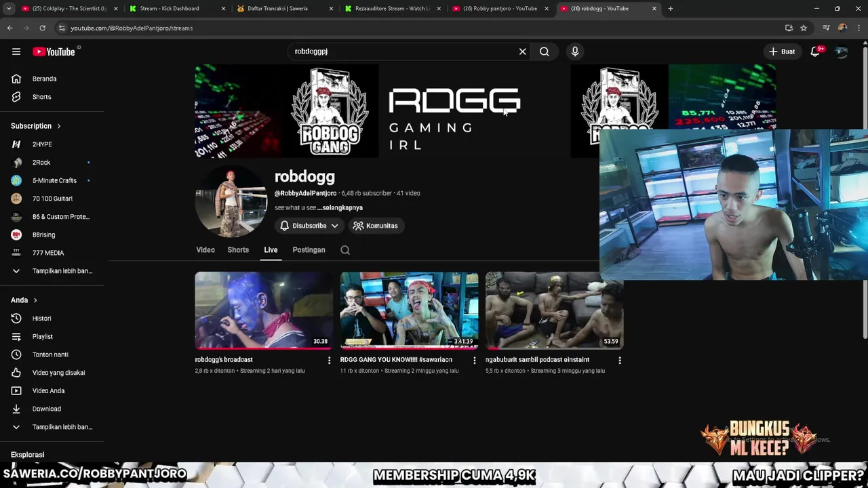Image resolution: width=868 pixels, height=488 pixels.
Task: Expand channel description via selengkapnya
Action: click(340, 208)
